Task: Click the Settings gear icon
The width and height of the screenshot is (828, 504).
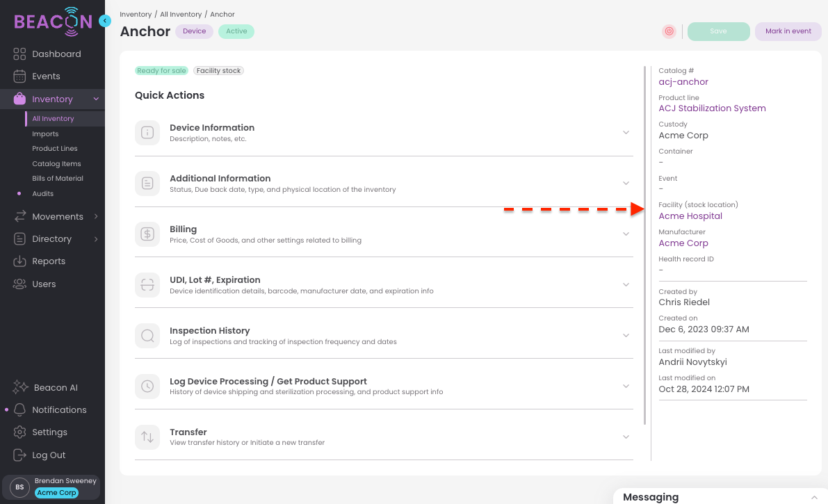Action: click(x=19, y=432)
